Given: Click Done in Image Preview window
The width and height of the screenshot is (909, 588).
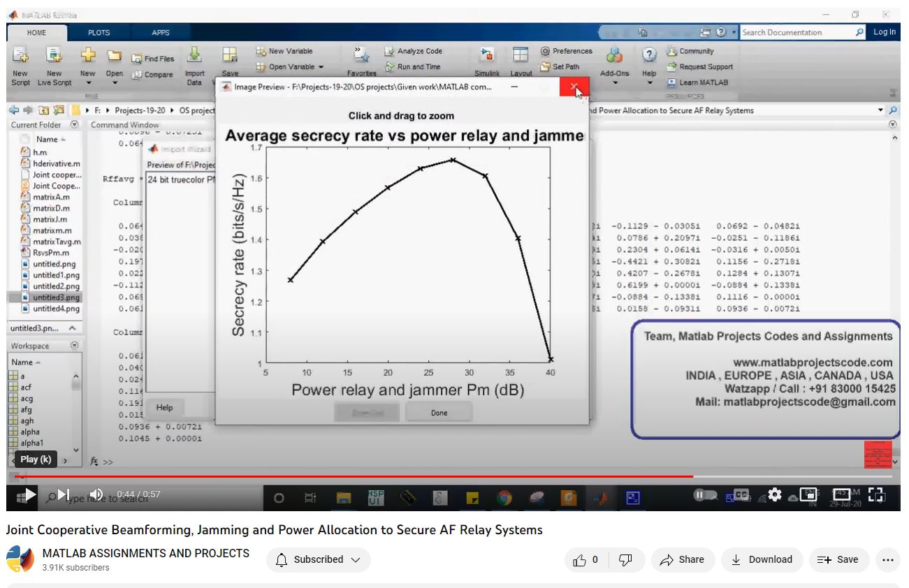Looking at the screenshot, I should point(439,413).
